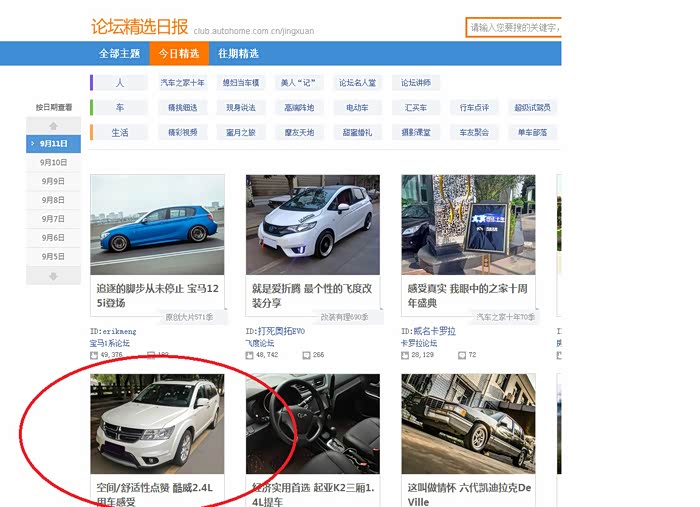Open the blue BMW car thumbnail
This screenshot has width=700, height=507.
(157, 224)
